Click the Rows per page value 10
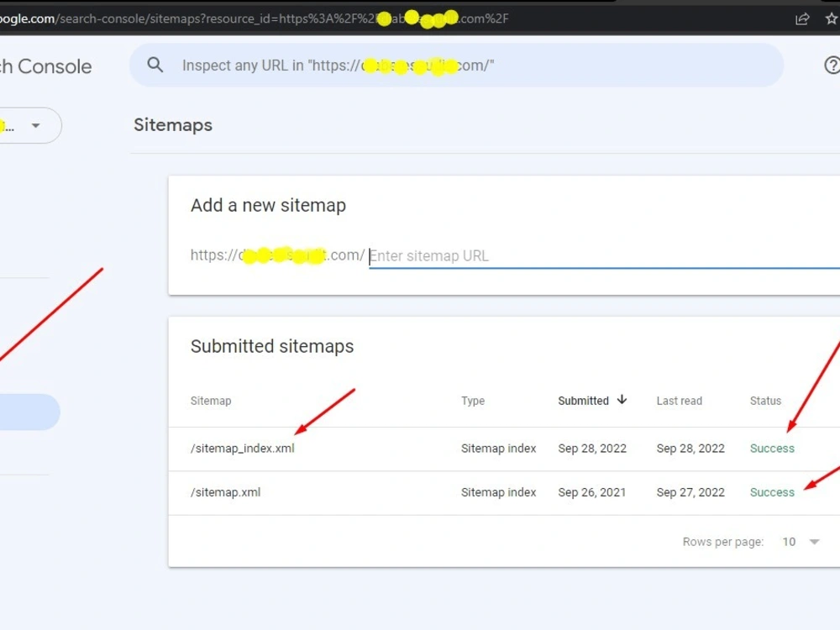 point(789,542)
